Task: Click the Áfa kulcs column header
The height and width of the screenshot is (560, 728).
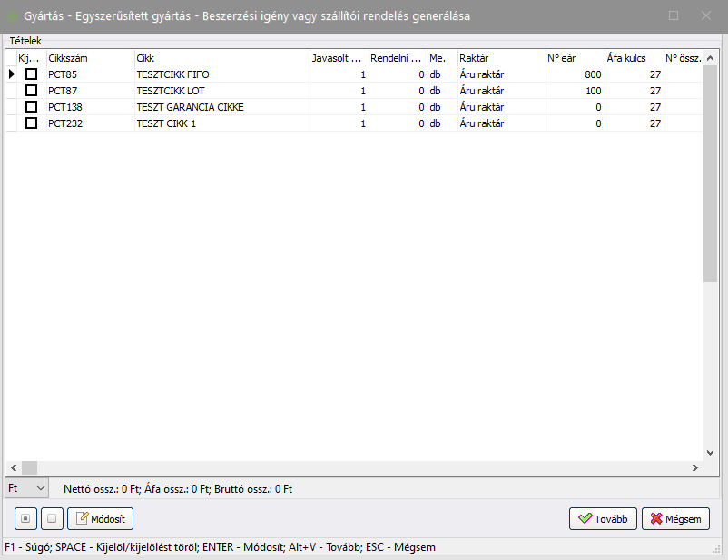Action: pos(633,57)
